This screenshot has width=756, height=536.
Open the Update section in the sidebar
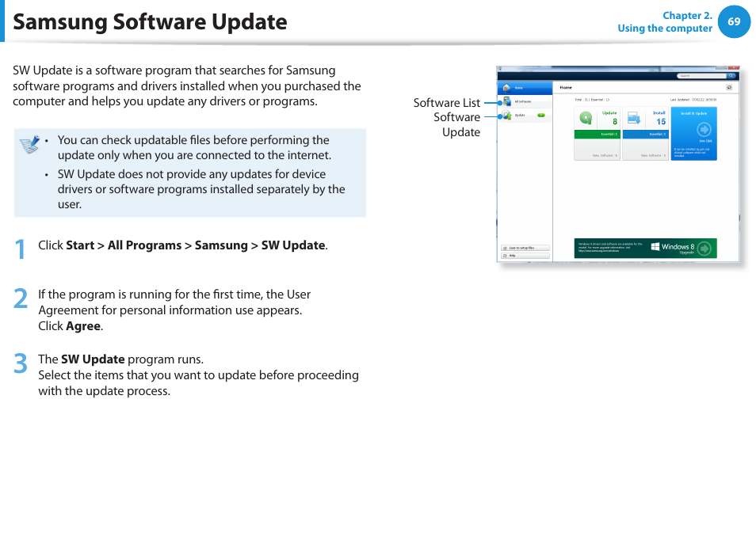(525, 115)
